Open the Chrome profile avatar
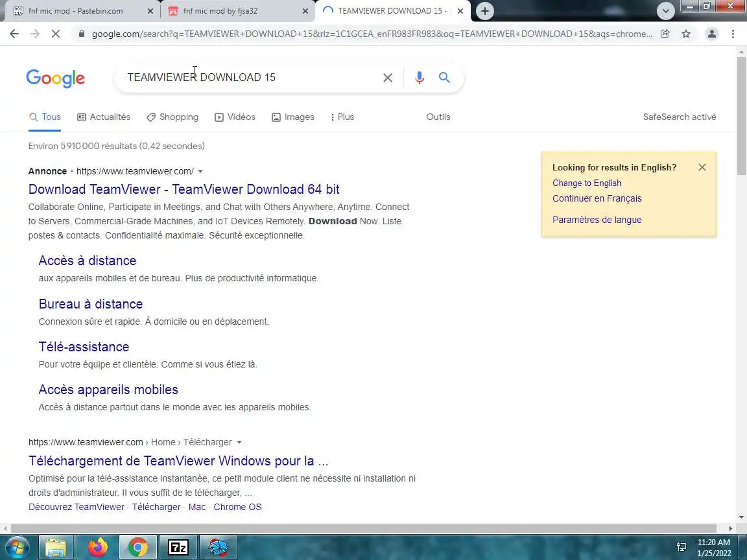Screen dimensions: 747x560 tap(712, 34)
